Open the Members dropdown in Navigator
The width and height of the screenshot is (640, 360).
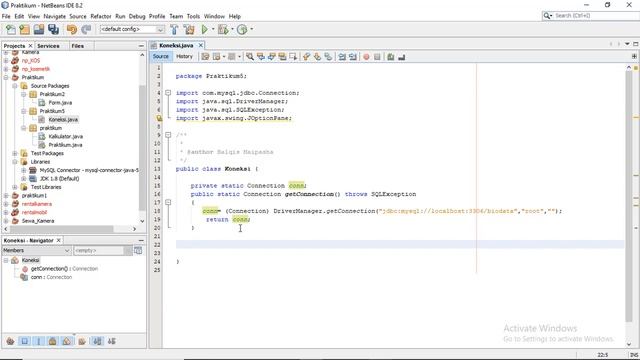[37, 250]
